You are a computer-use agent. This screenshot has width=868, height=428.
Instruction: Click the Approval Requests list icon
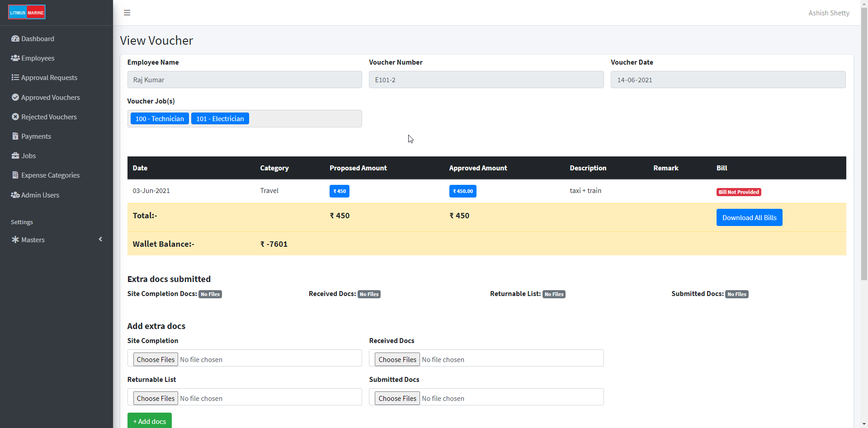15,78
